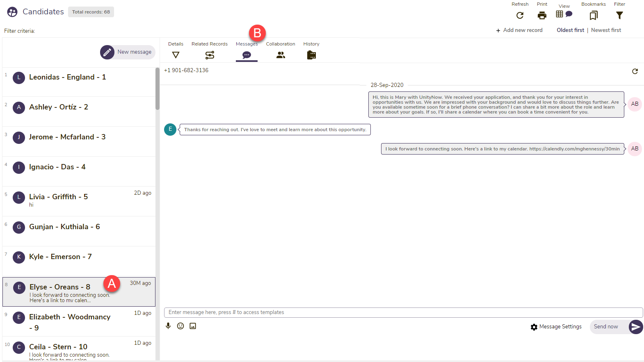
Task: Click the Refresh icon in top toolbar
Action: point(520,16)
